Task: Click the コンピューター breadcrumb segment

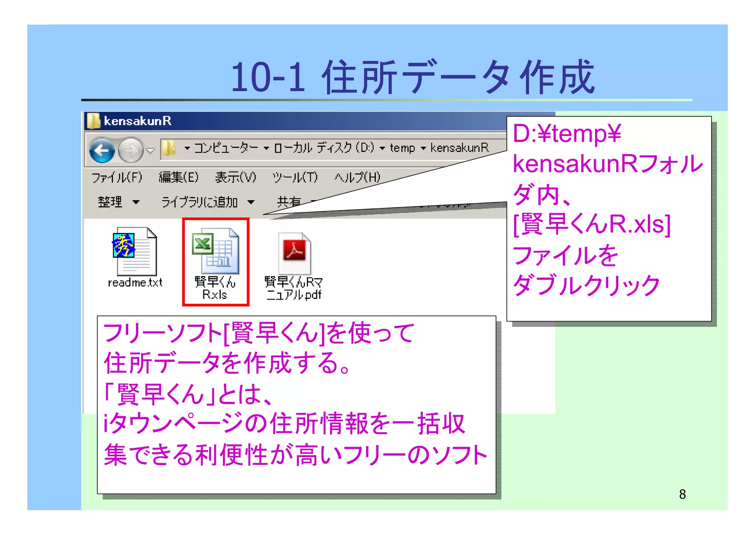Action: pyautogui.click(x=226, y=148)
